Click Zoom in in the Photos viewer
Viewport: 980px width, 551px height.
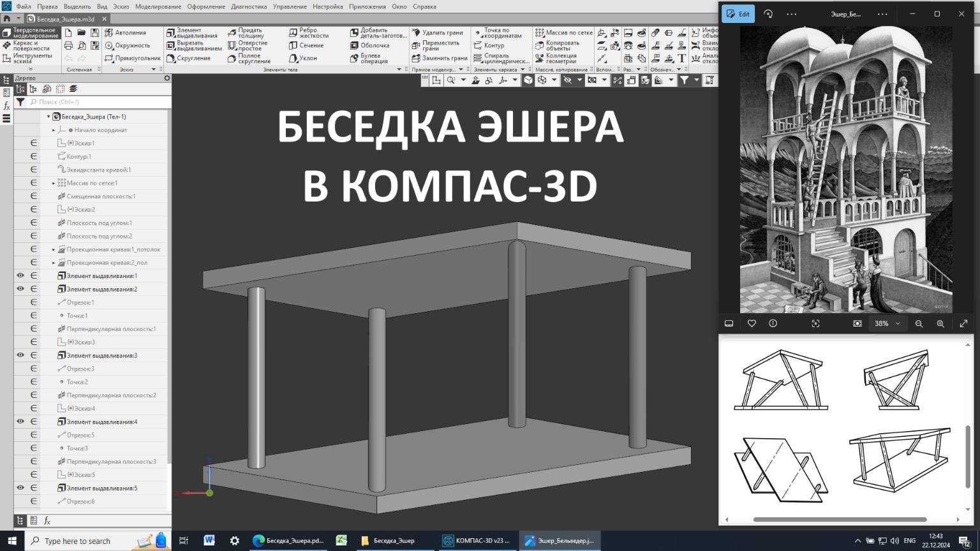point(940,323)
